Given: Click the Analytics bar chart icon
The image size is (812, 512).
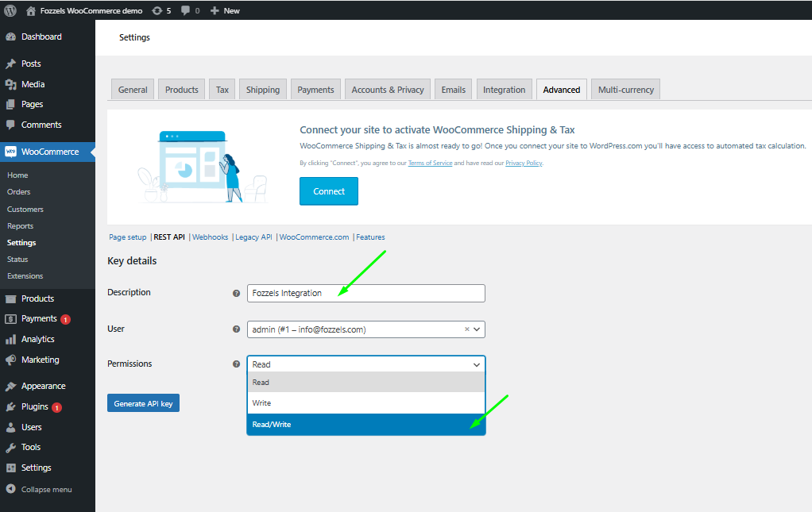Looking at the screenshot, I should click(x=10, y=339).
